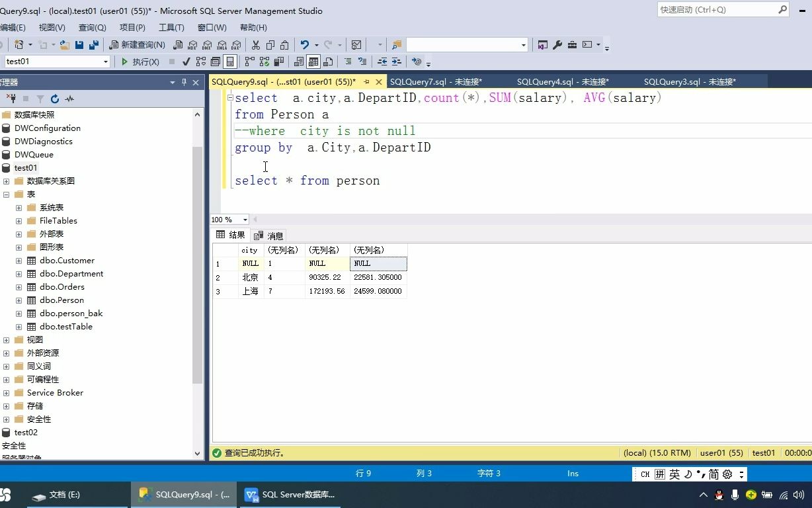Create a new MDX query
Viewport: 812px width, 508px height.
(x=192, y=44)
